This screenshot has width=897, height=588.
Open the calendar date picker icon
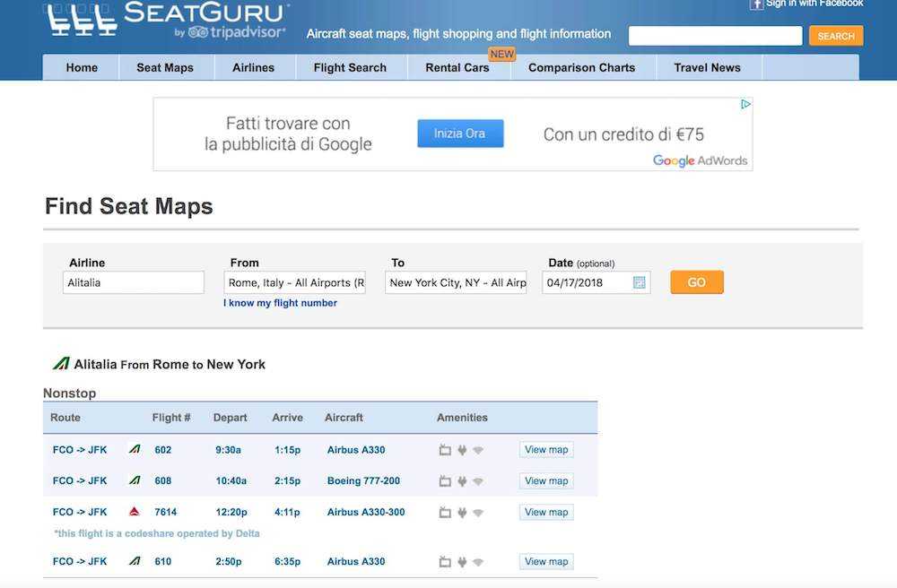point(640,282)
